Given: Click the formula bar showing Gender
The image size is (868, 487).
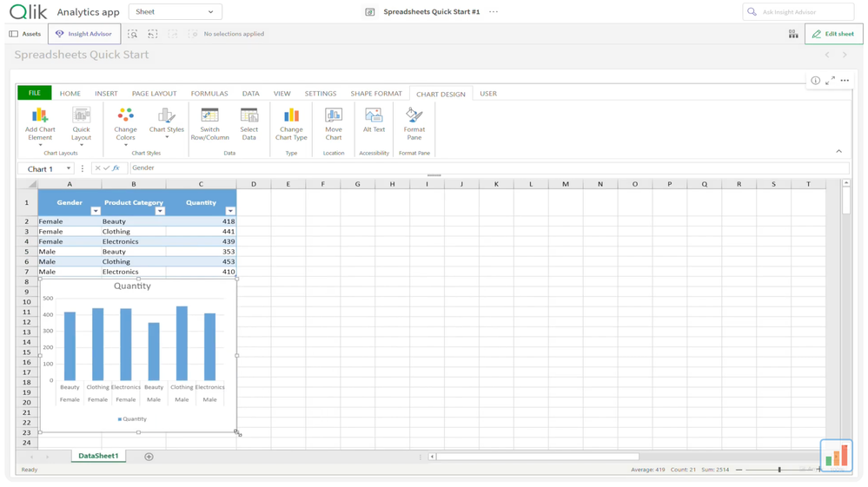Looking at the screenshot, I should [489, 168].
